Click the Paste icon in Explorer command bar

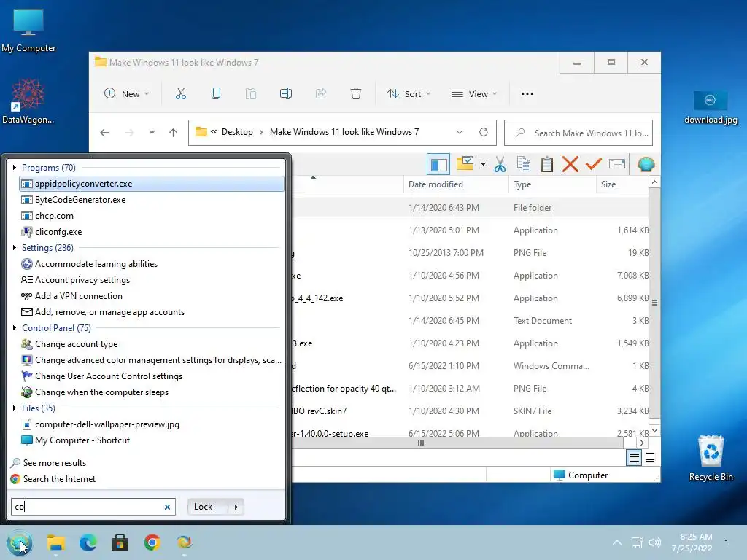(x=251, y=94)
